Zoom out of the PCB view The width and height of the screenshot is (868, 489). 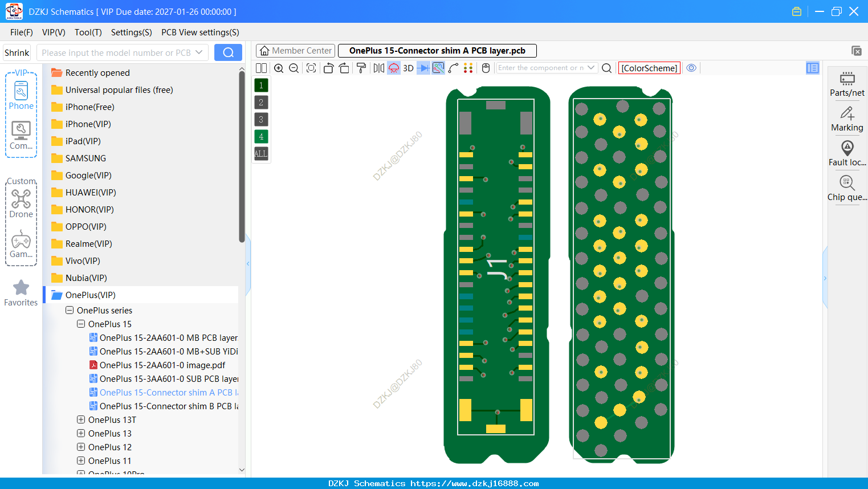(294, 68)
